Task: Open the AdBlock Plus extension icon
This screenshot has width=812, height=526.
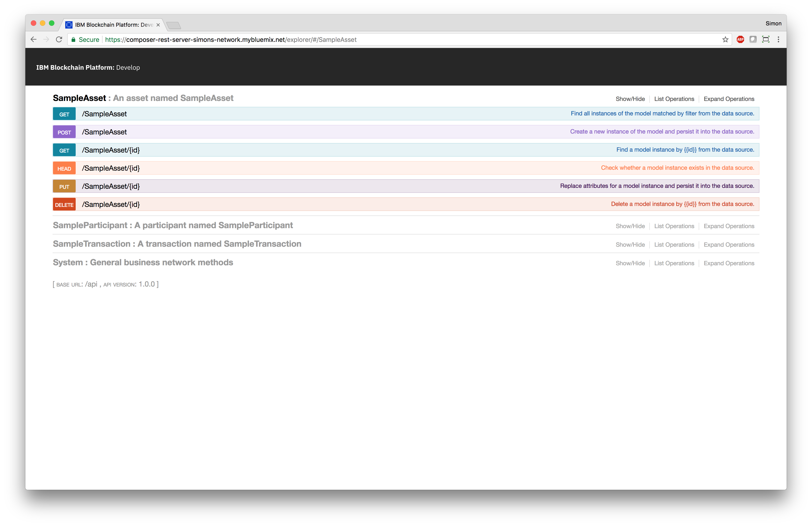Action: (x=740, y=40)
